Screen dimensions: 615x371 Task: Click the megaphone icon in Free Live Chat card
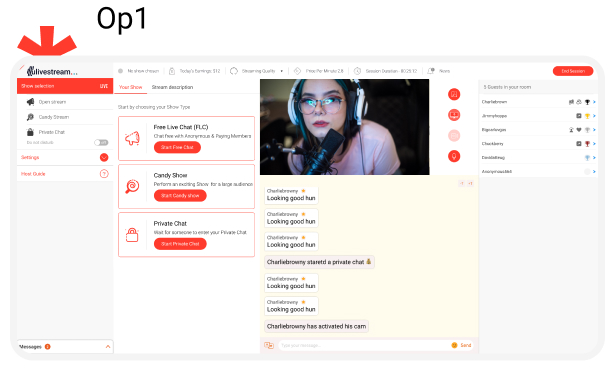click(x=132, y=138)
